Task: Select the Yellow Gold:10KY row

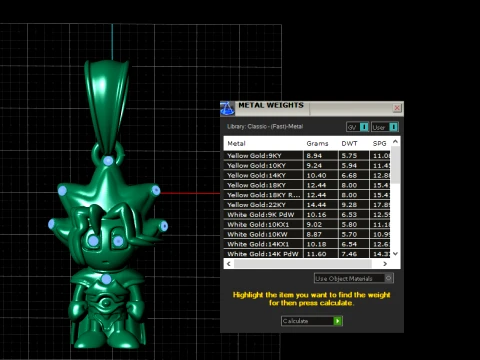Action: coord(307,165)
